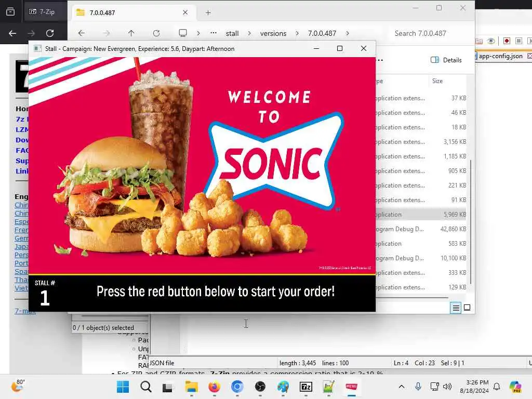Click the File Explorer vertical scrollbar

coord(471,222)
